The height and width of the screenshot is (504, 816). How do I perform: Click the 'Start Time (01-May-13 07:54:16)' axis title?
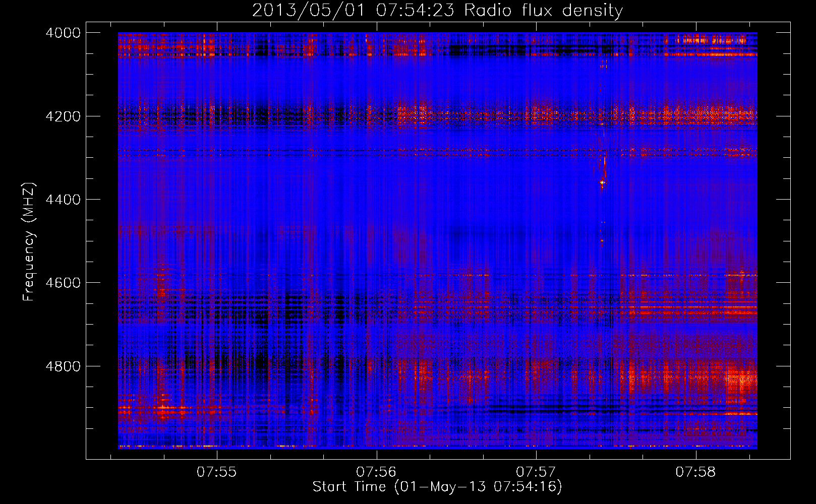coord(437,487)
